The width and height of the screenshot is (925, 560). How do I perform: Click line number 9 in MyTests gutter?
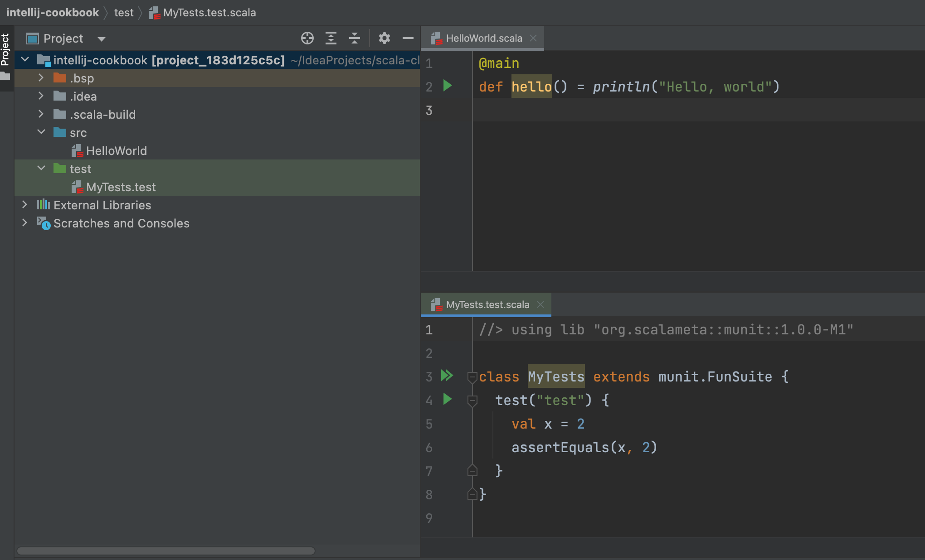coord(429,518)
